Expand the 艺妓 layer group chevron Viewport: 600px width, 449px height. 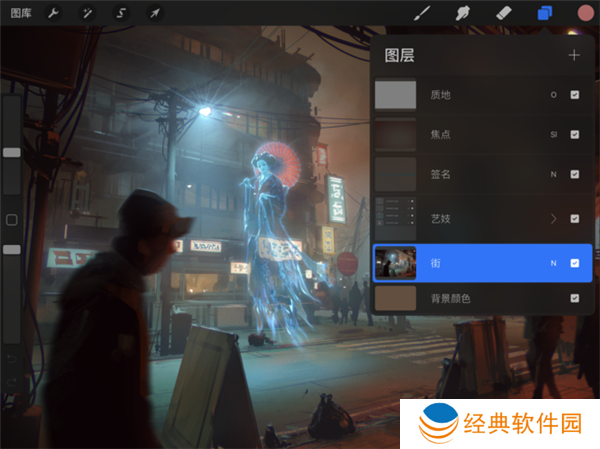point(553,218)
